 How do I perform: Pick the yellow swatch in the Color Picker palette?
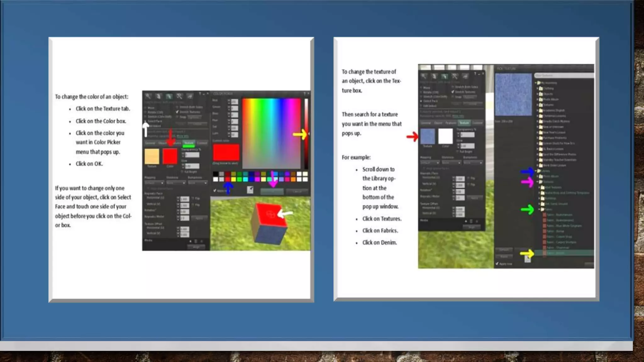234,179
